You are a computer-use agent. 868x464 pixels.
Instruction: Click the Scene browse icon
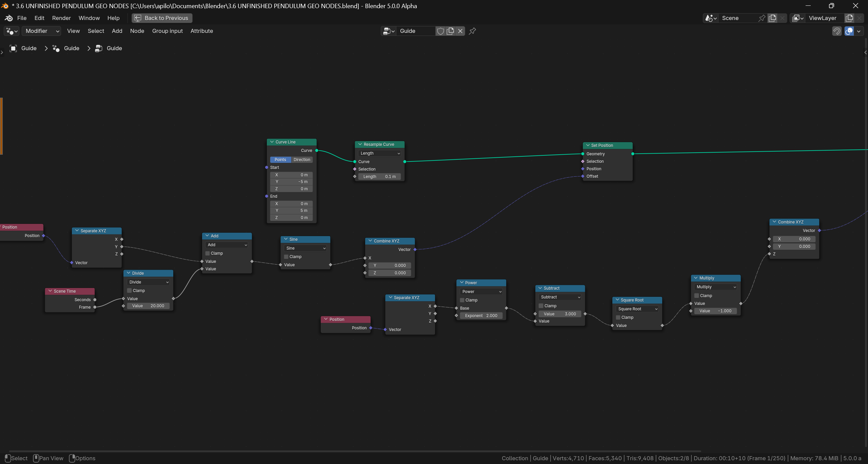click(x=711, y=18)
